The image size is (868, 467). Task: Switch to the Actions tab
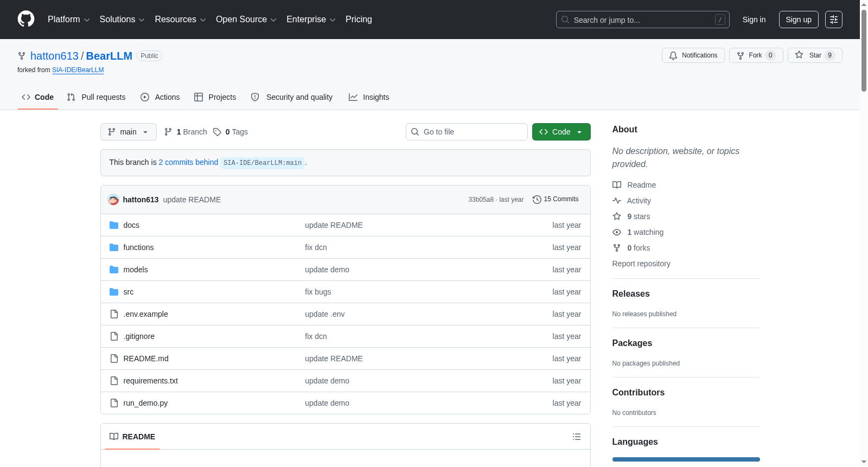pos(160,97)
